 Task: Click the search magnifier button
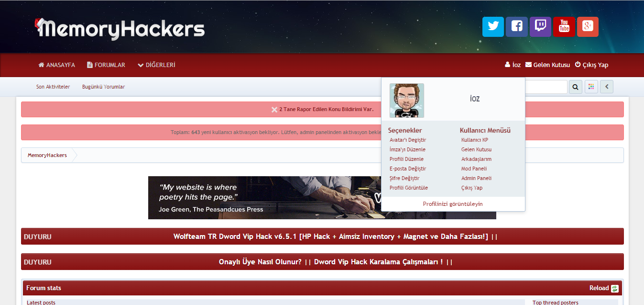pyautogui.click(x=576, y=87)
